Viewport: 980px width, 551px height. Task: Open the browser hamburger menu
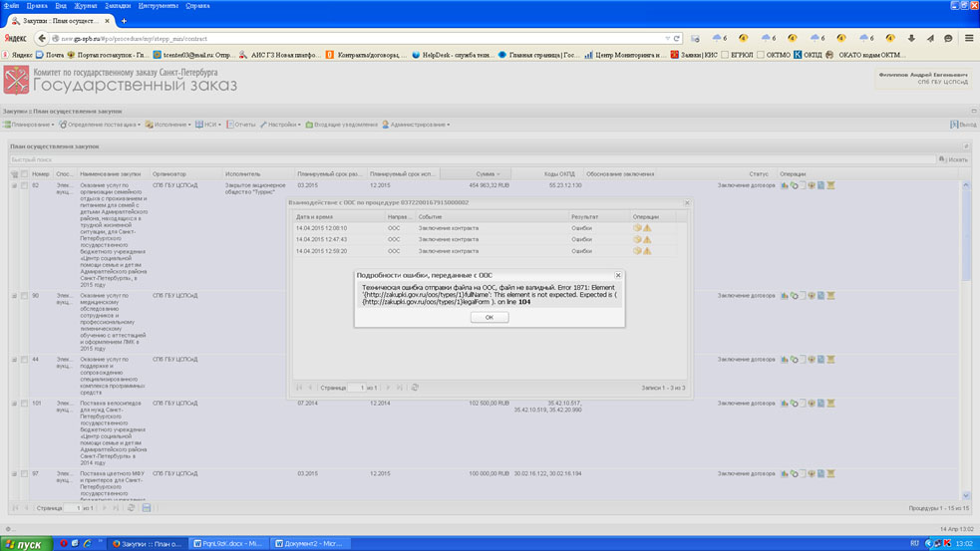pos(969,38)
